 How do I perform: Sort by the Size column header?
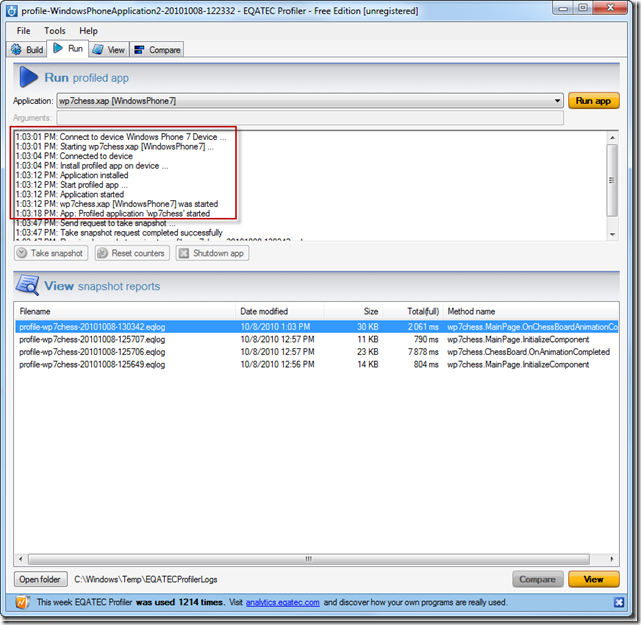click(353, 311)
